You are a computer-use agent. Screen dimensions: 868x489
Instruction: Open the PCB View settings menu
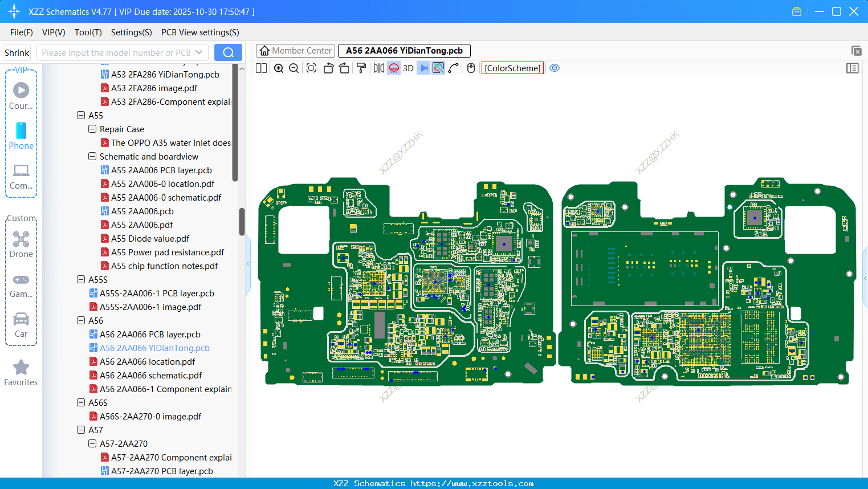click(199, 32)
